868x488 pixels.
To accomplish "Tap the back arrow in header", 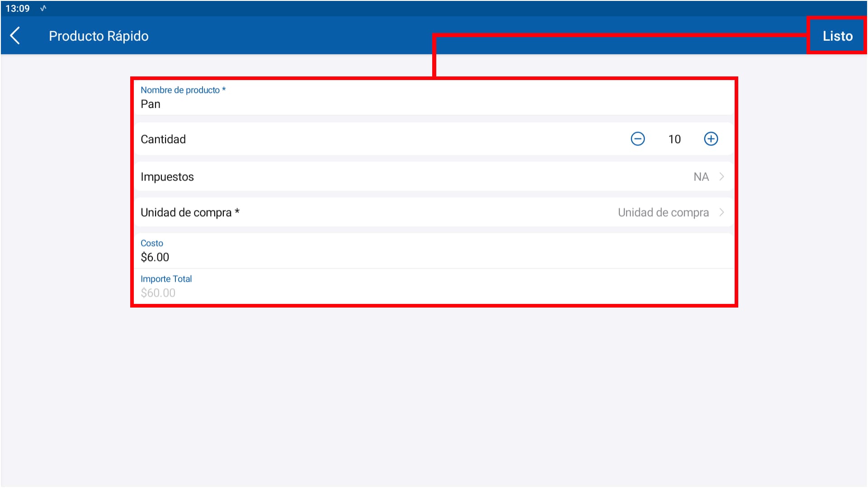I will (x=15, y=36).
